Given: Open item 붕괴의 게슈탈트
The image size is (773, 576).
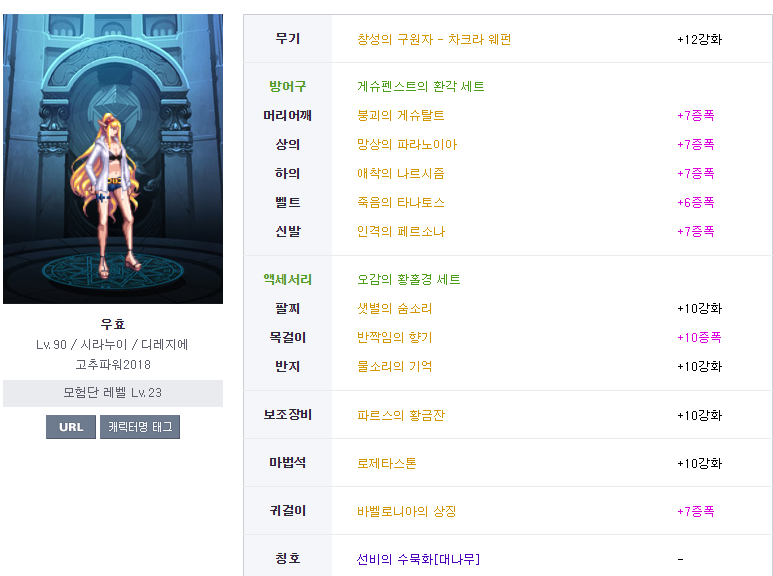Looking at the screenshot, I should coord(400,115).
